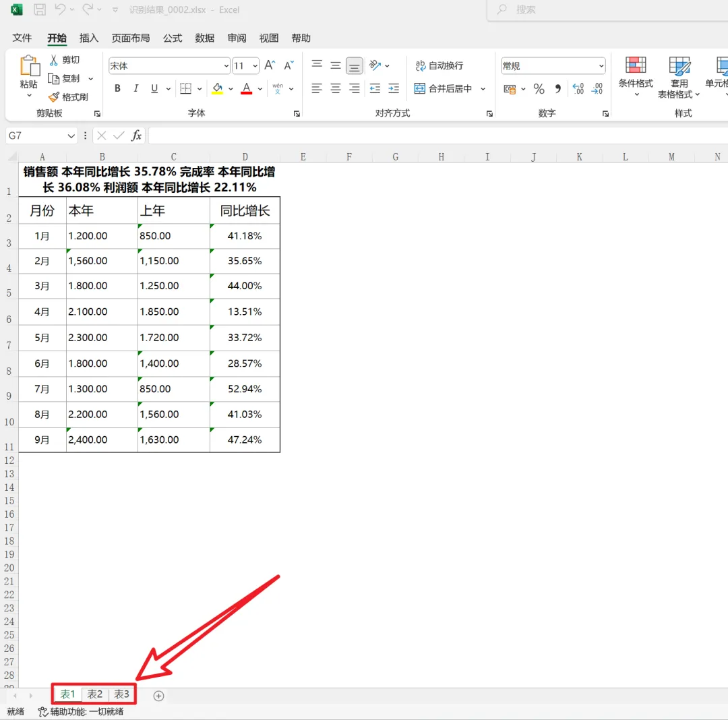Click the percent style icon
Screen dimensions: 728x720
[x=539, y=89]
